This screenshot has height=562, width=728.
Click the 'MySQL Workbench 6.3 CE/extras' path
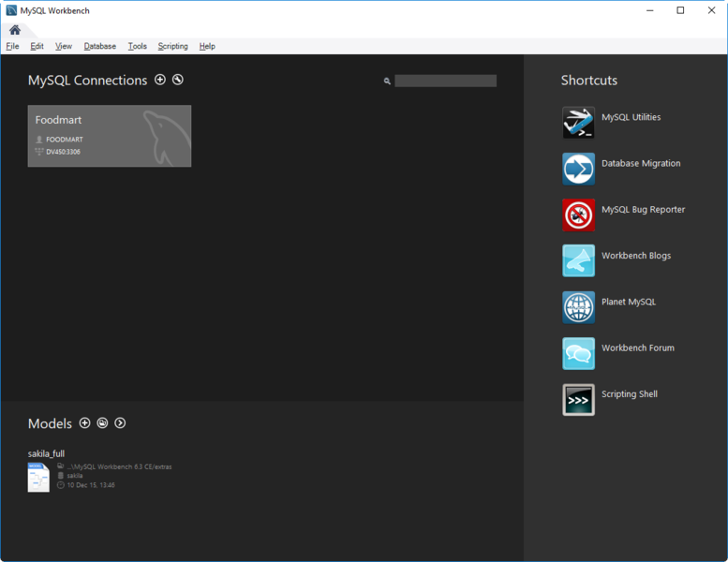tap(119, 466)
